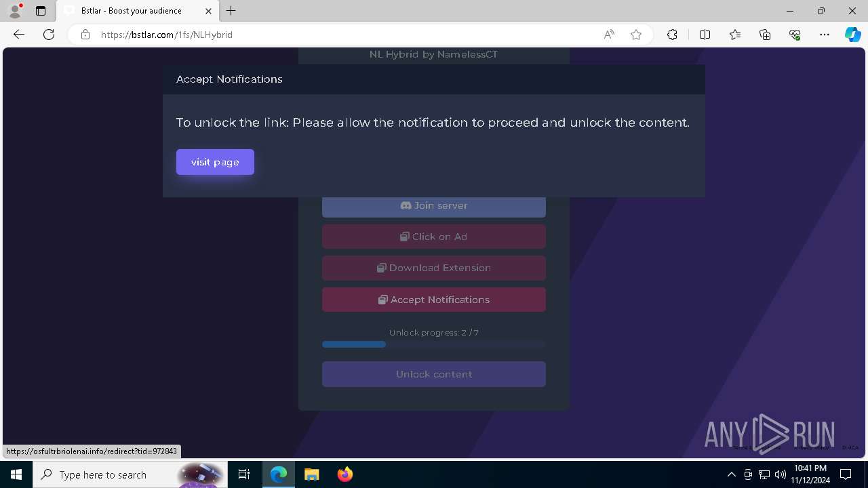Open Settings and more menu

click(825, 35)
